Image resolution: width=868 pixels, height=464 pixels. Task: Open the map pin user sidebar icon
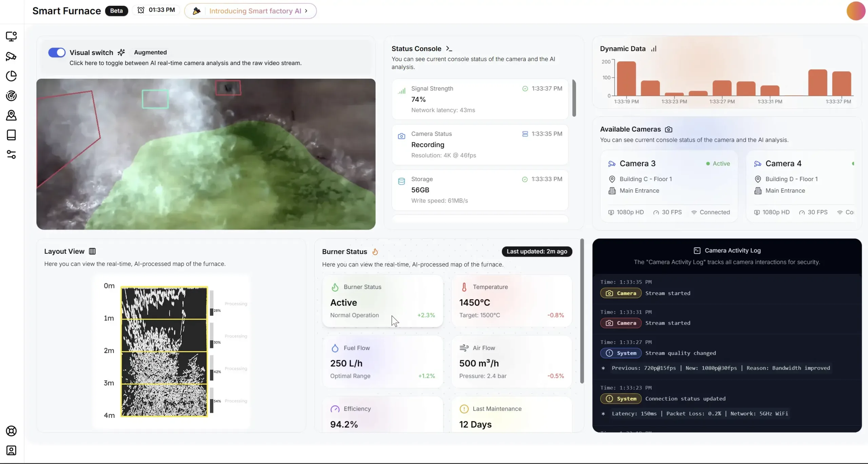point(11,115)
